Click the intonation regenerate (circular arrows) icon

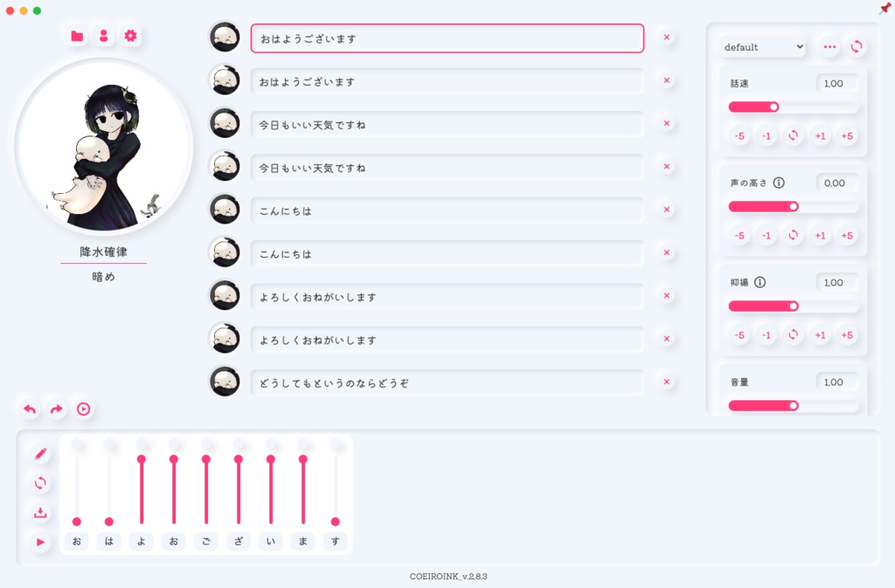pos(39,483)
